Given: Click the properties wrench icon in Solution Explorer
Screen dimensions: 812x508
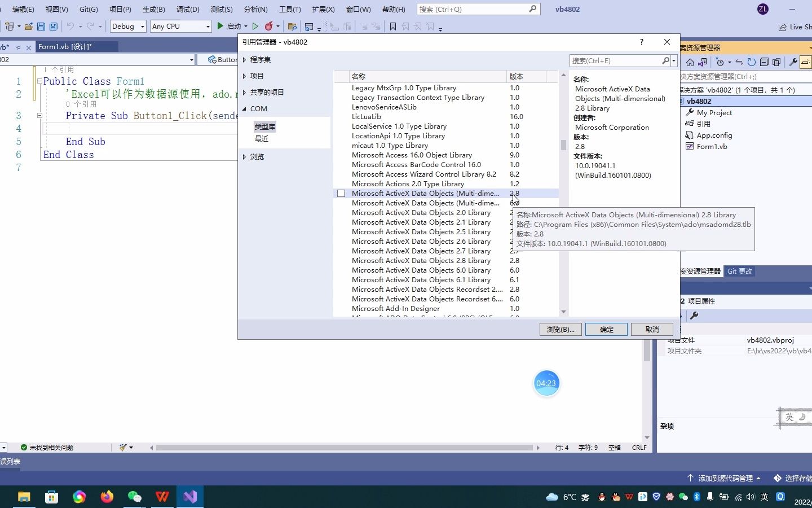Looking at the screenshot, I should tap(793, 62).
